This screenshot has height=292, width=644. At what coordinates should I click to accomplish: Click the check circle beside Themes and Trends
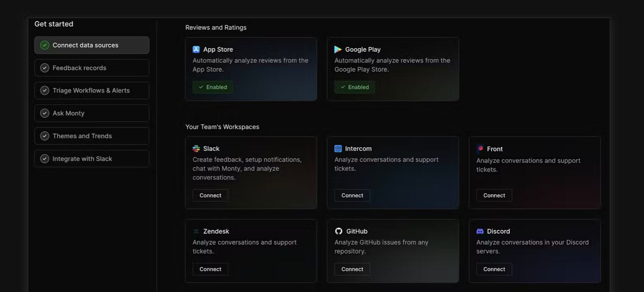pos(45,136)
